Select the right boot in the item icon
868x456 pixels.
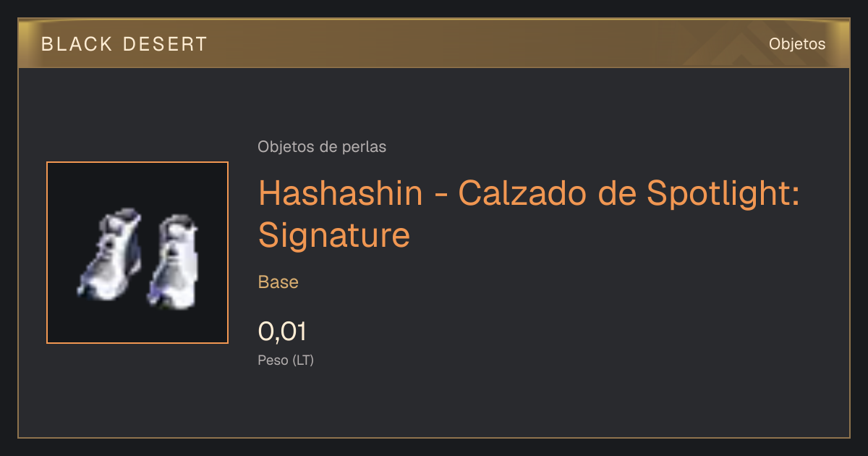[174, 261]
